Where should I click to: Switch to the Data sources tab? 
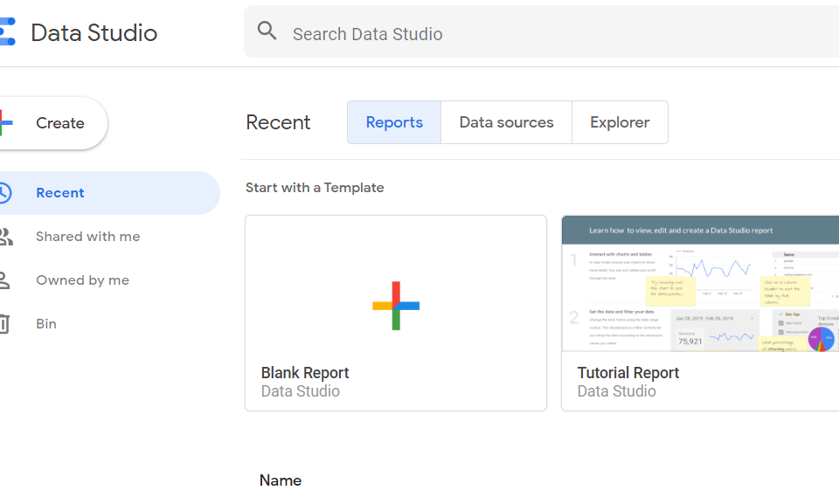tap(506, 122)
